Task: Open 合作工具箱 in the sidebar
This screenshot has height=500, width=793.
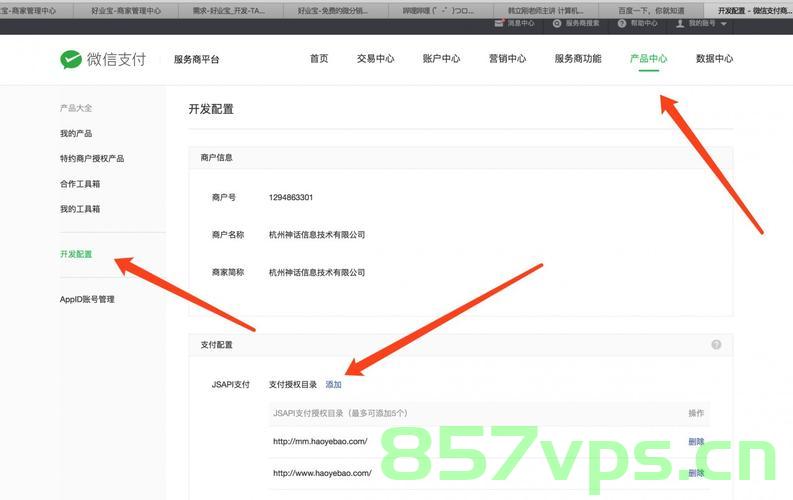Action: coord(80,184)
